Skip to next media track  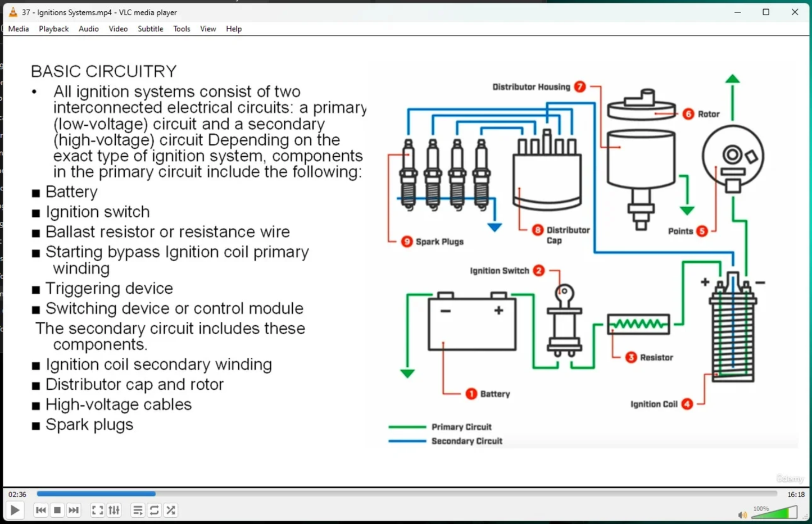pos(74,510)
